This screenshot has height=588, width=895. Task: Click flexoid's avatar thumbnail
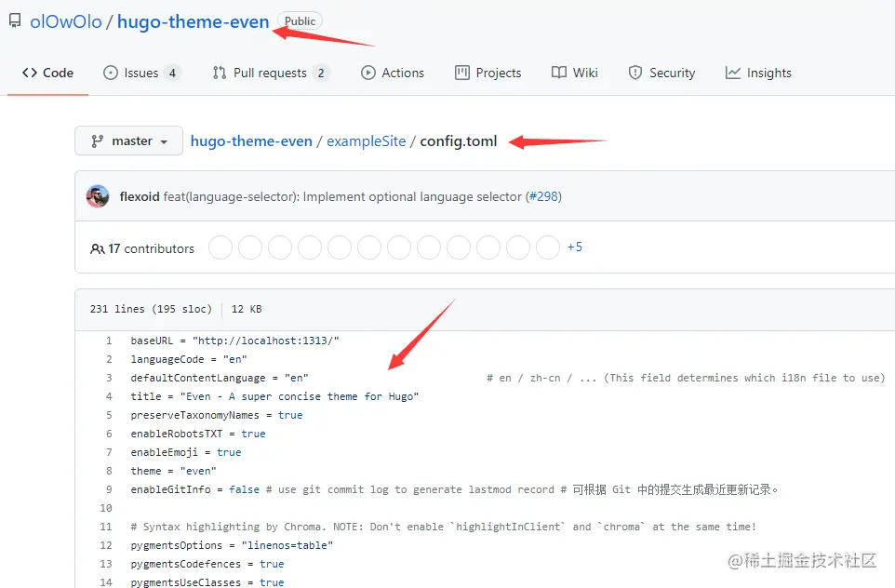pyautogui.click(x=98, y=196)
